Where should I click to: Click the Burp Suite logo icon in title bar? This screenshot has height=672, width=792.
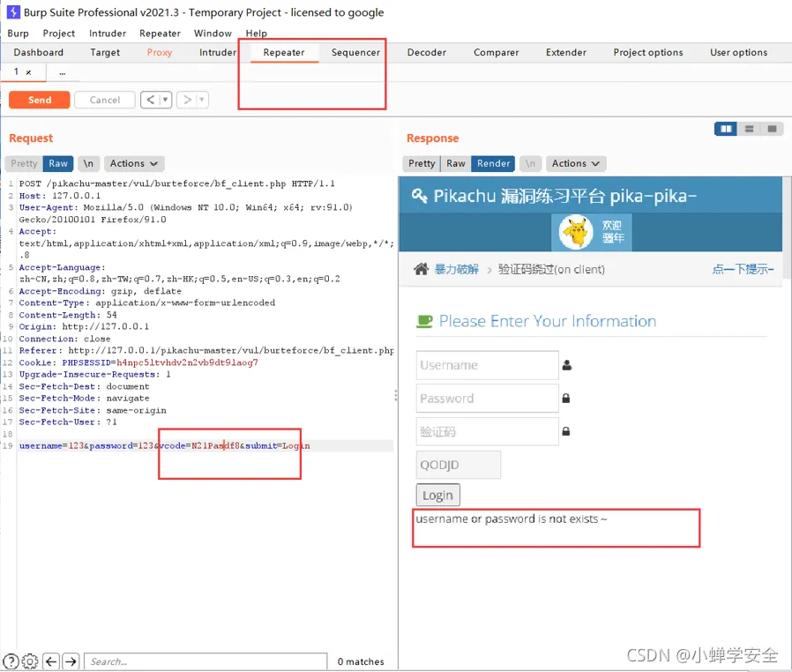pos(13,11)
